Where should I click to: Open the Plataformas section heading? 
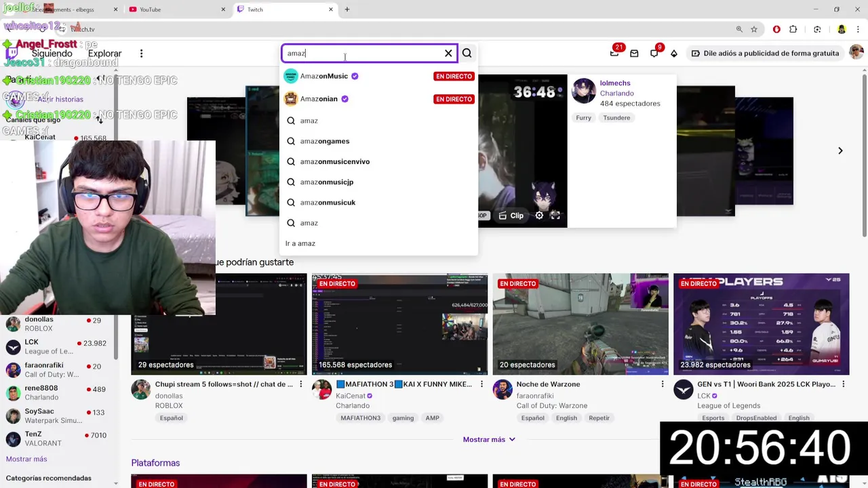[155, 463]
